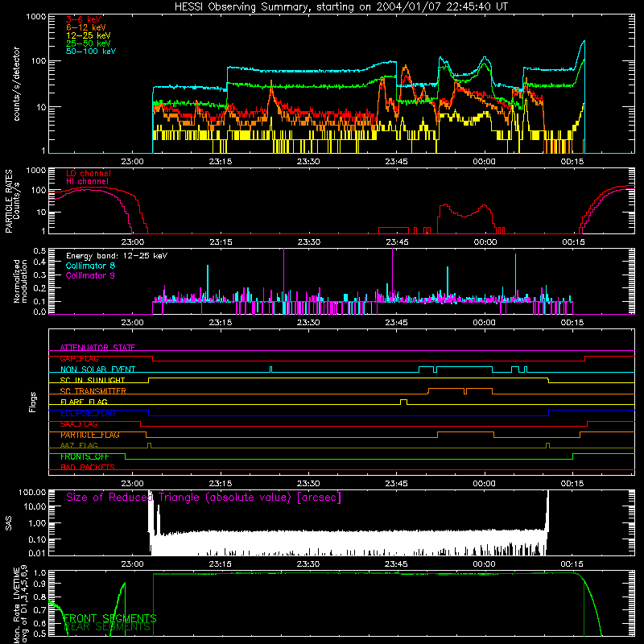
Task: Select the NON_SOLAR_EVENT flag label
Action: tap(97, 369)
